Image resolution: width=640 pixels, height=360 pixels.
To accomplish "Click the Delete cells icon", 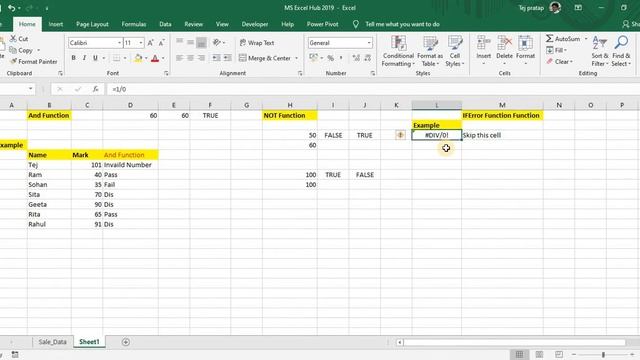I will pos(504,43).
